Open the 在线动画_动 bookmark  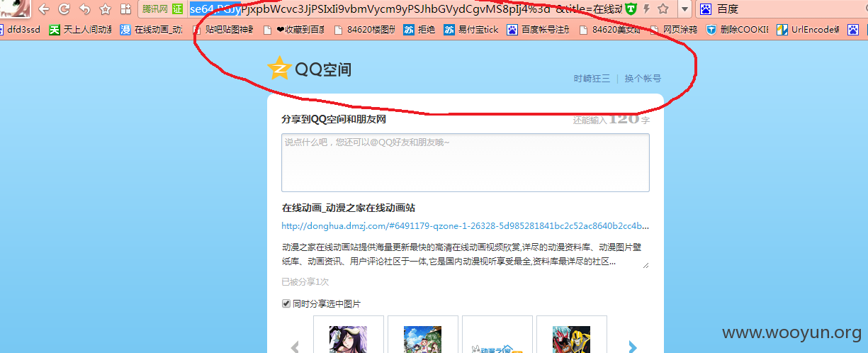click(x=151, y=30)
